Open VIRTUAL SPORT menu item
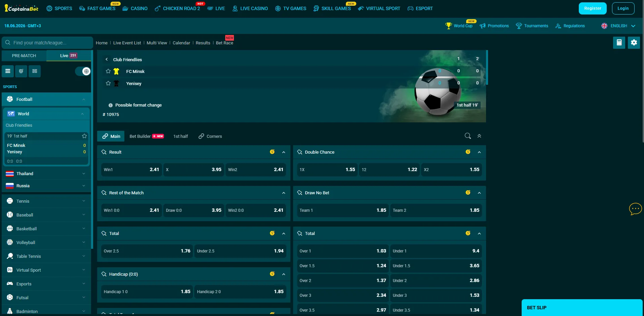The width and height of the screenshot is (644, 316). point(379,8)
